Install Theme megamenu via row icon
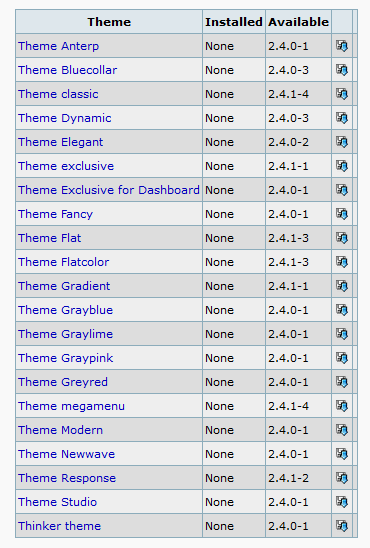This screenshot has width=370, height=548. pos(342,406)
